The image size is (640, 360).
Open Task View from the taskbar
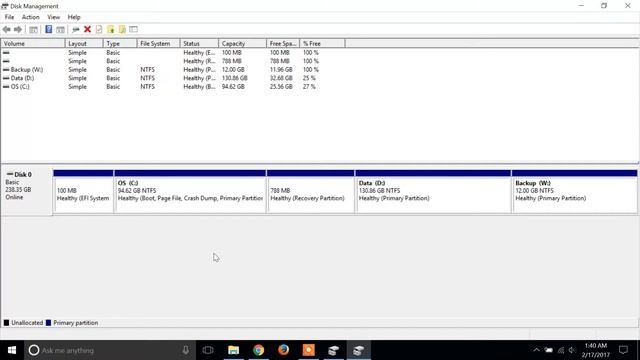click(208, 350)
